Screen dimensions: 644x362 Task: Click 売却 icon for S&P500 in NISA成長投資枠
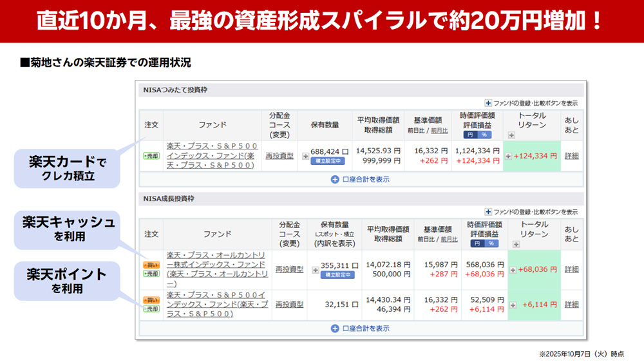(x=151, y=309)
